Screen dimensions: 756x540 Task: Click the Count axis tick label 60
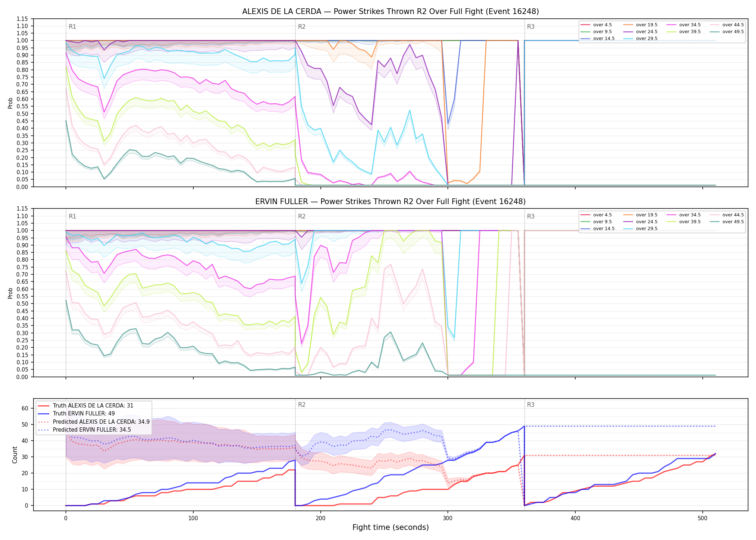tap(25, 408)
